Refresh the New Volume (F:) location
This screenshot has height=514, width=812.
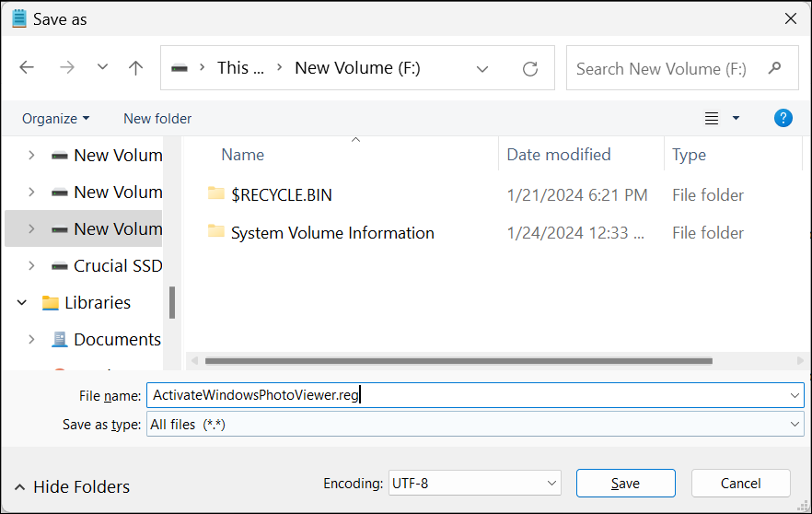pyautogui.click(x=529, y=68)
